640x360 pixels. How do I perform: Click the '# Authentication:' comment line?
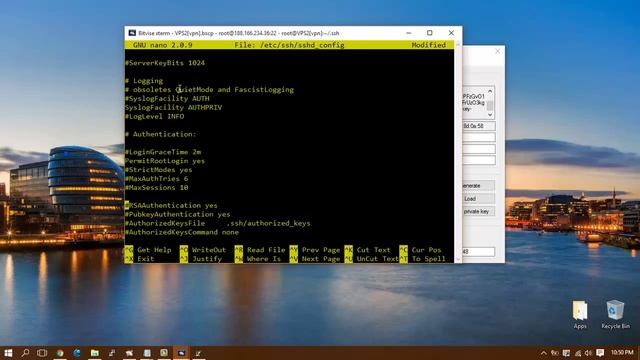tap(160, 134)
